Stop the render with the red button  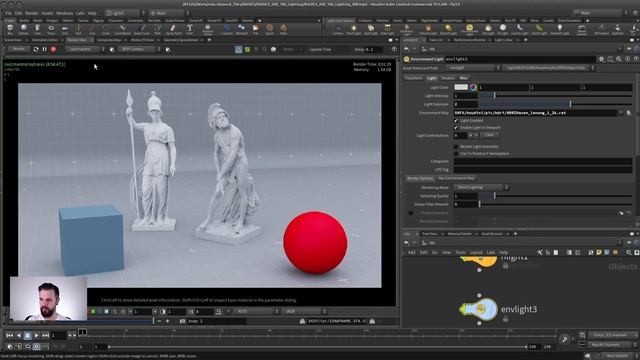[x=53, y=49]
